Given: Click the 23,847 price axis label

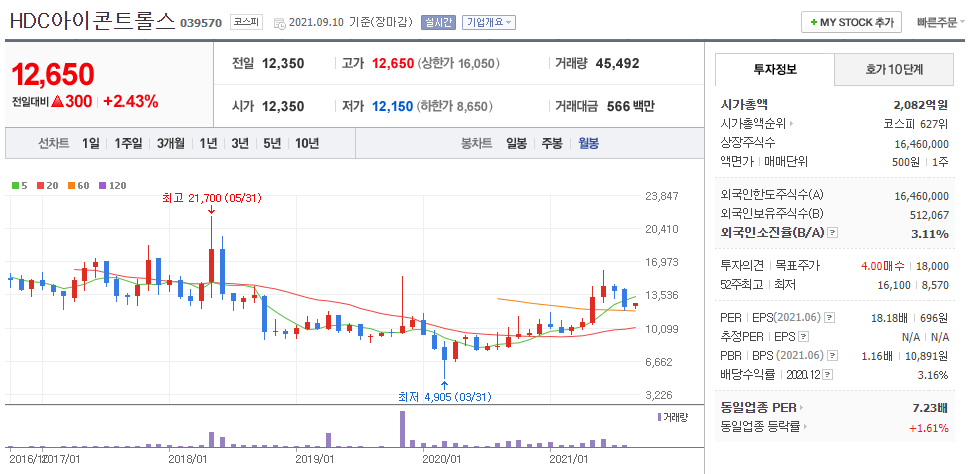Looking at the screenshot, I should pos(662,196).
